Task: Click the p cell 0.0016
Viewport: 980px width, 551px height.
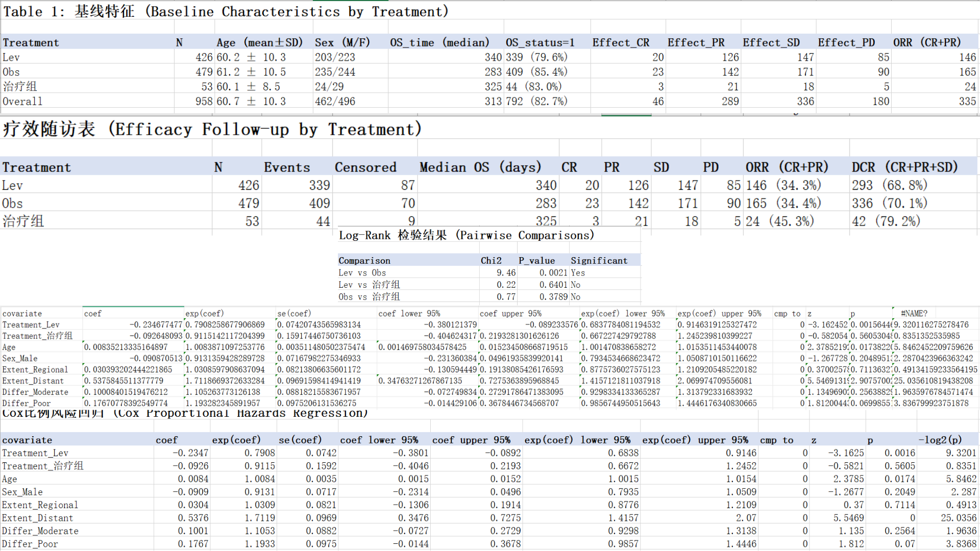Action: click(900, 453)
